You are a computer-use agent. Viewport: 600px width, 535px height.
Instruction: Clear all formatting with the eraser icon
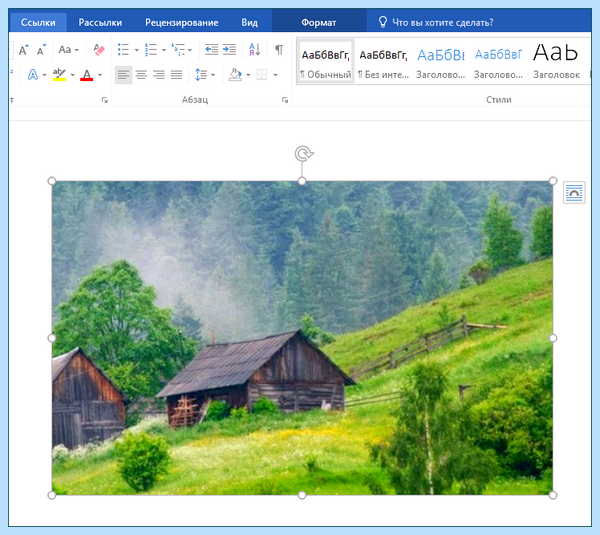[99, 50]
